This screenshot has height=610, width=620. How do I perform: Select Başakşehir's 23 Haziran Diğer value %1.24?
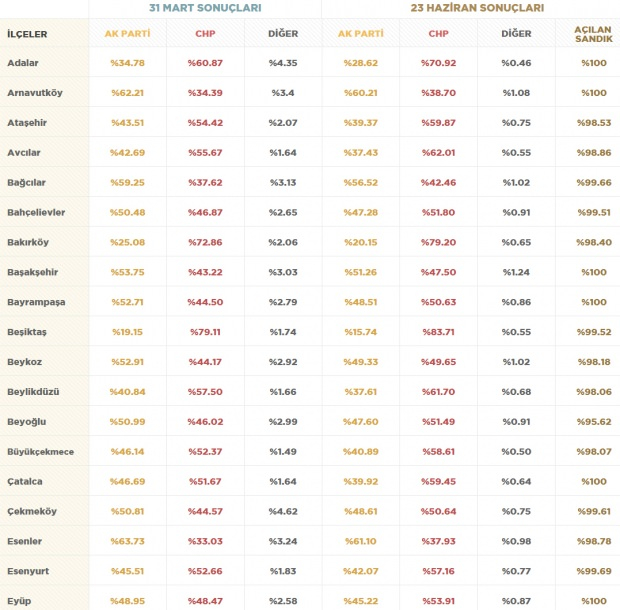pos(516,272)
